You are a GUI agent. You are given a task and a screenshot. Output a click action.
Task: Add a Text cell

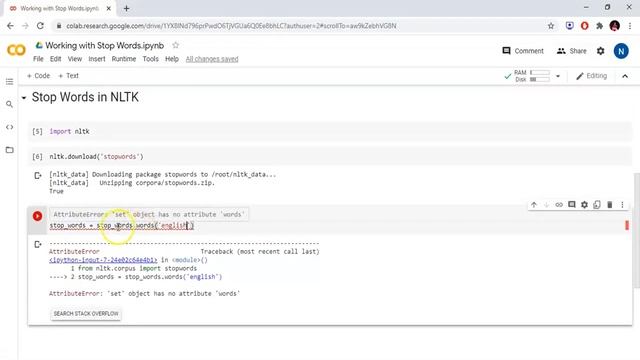[x=68, y=76]
